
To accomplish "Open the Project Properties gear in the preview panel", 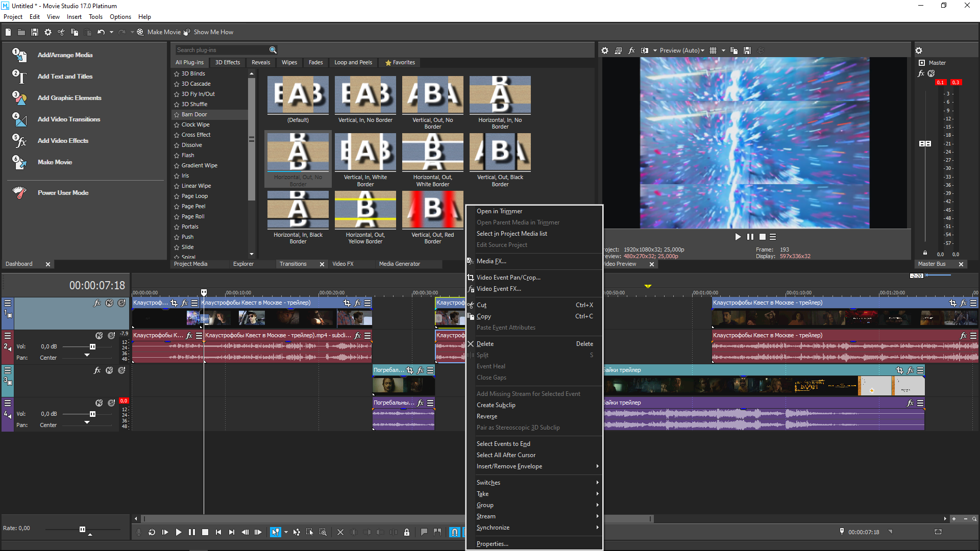I will coord(605,51).
